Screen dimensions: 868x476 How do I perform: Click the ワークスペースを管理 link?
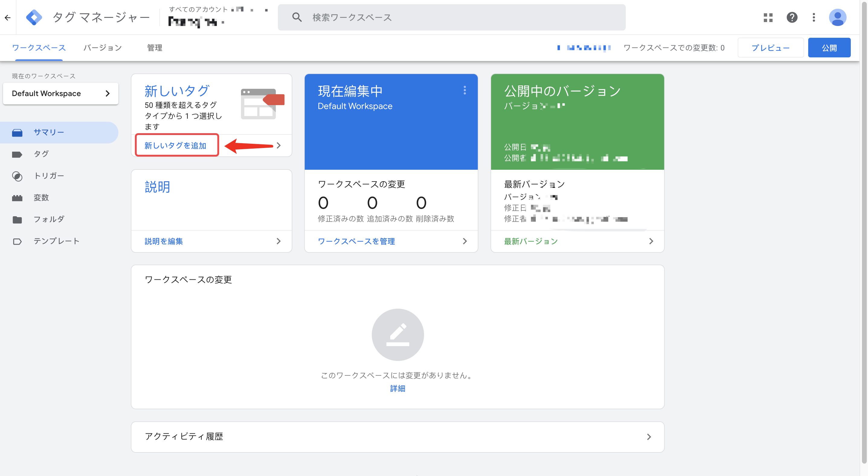356,241
